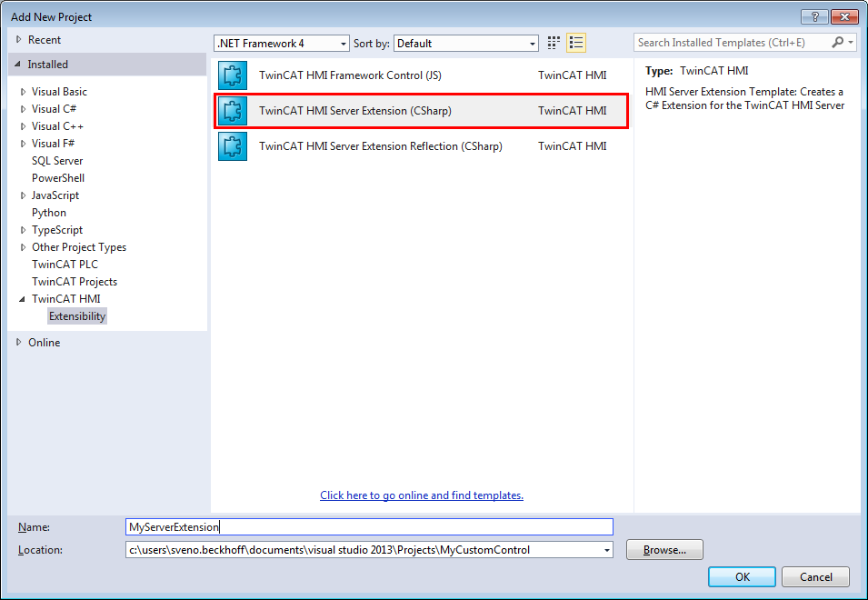Viewport: 868px width, 600px height.
Task: Select TwinCAT PLC in the tree
Action: click(x=65, y=265)
